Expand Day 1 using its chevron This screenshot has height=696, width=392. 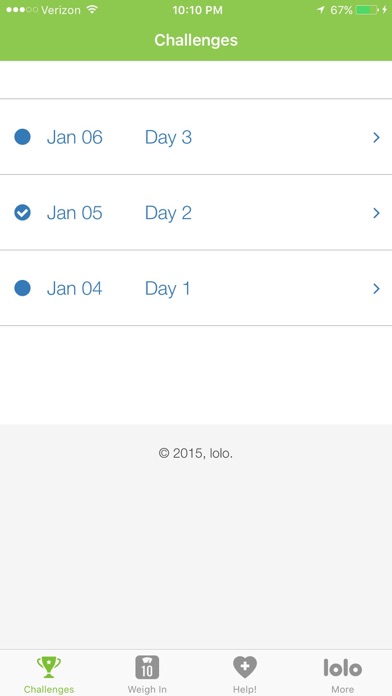(x=376, y=289)
